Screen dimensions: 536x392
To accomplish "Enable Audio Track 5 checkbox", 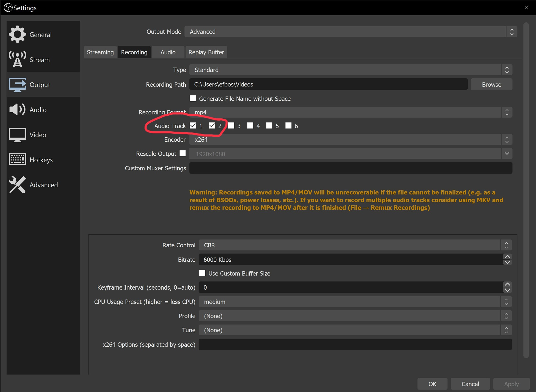I will (x=269, y=125).
